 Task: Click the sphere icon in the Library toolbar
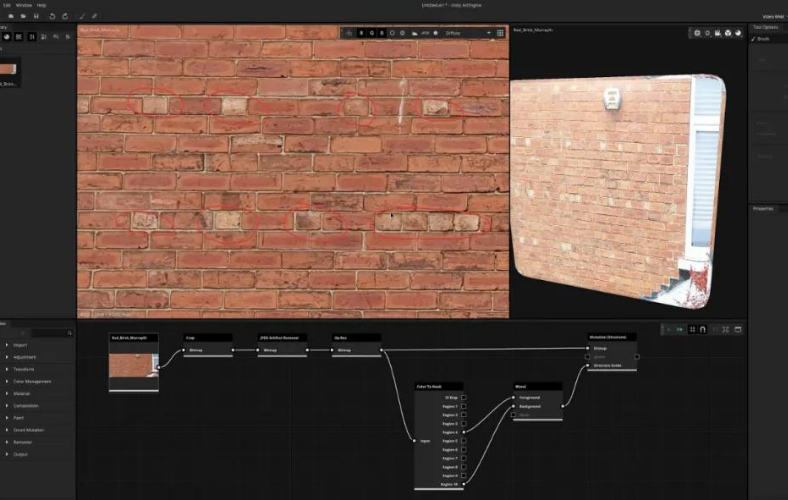pyautogui.click(x=7, y=37)
